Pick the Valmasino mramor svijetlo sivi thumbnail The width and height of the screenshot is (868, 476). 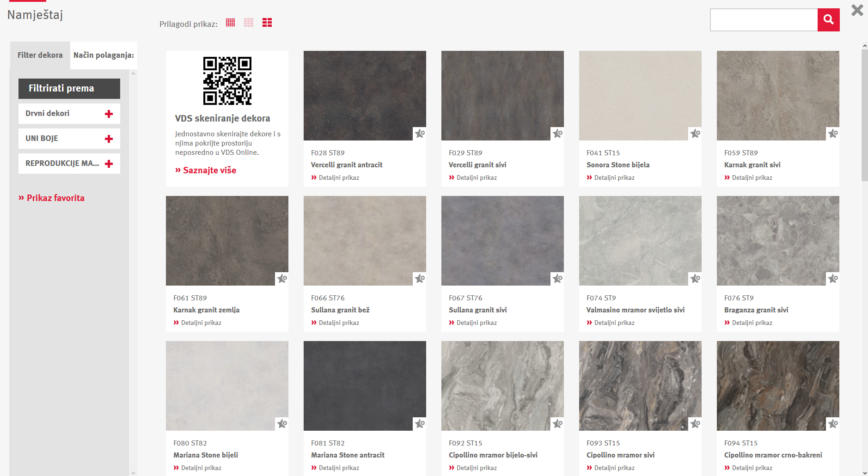click(x=640, y=241)
